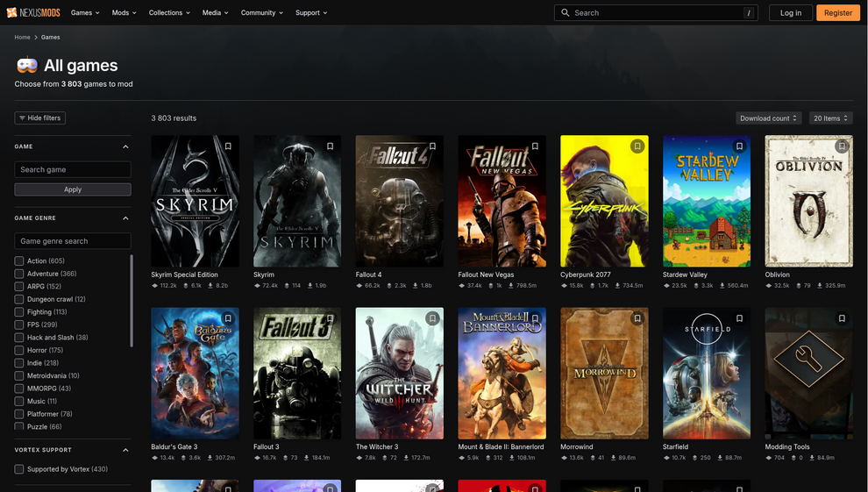868x492 pixels.
Task: Bookmark the Skyrim game tile
Action: click(x=330, y=146)
